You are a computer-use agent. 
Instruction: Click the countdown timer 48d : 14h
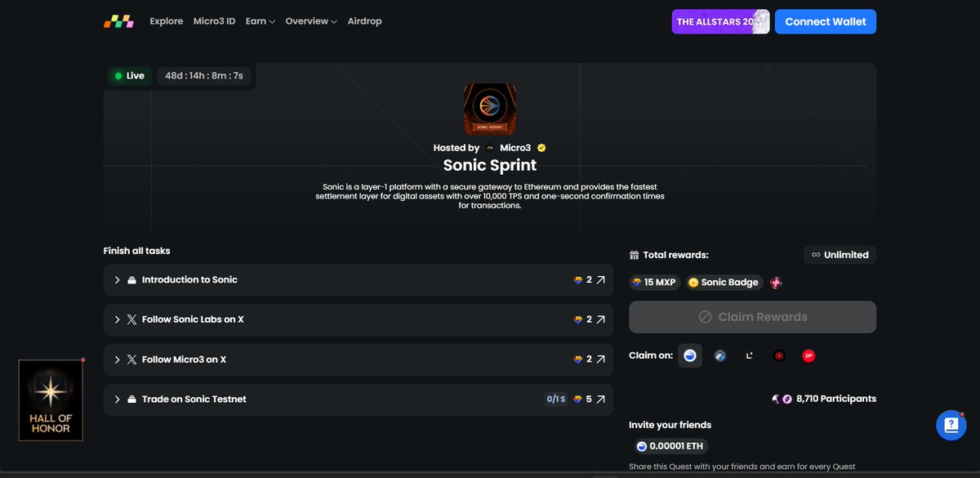[x=204, y=76]
